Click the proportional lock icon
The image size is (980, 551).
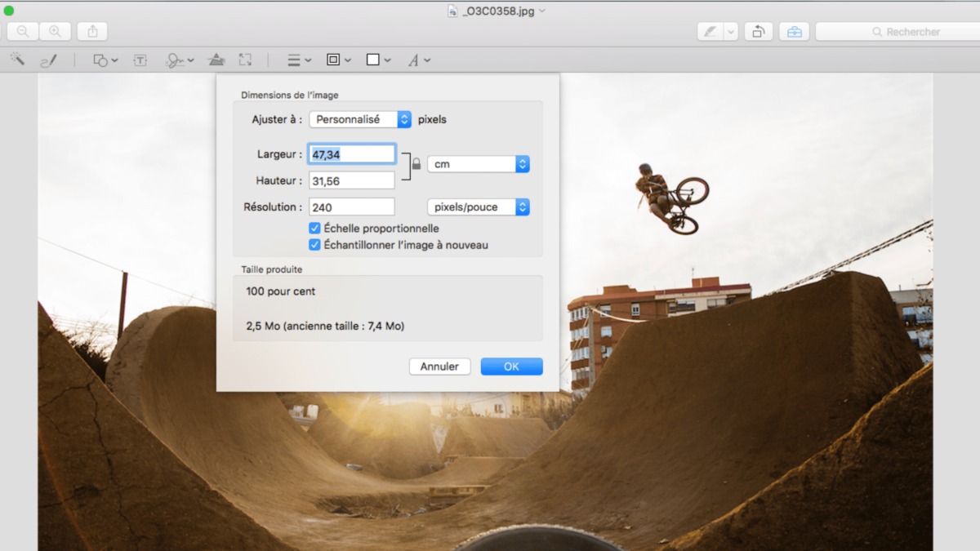coord(416,164)
